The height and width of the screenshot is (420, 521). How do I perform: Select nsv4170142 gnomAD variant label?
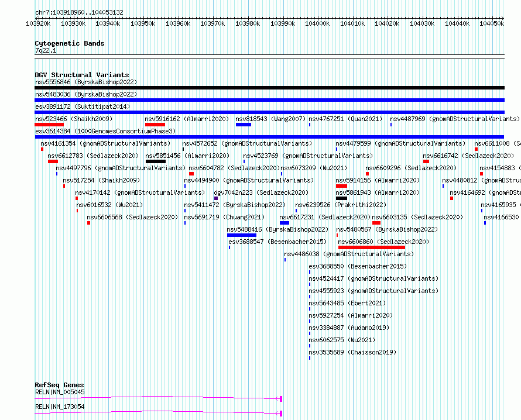click(140, 192)
